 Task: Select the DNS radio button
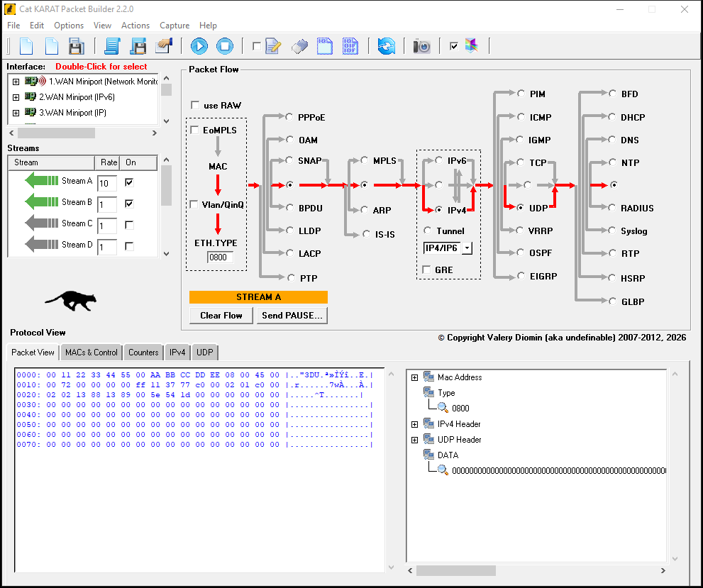point(612,140)
